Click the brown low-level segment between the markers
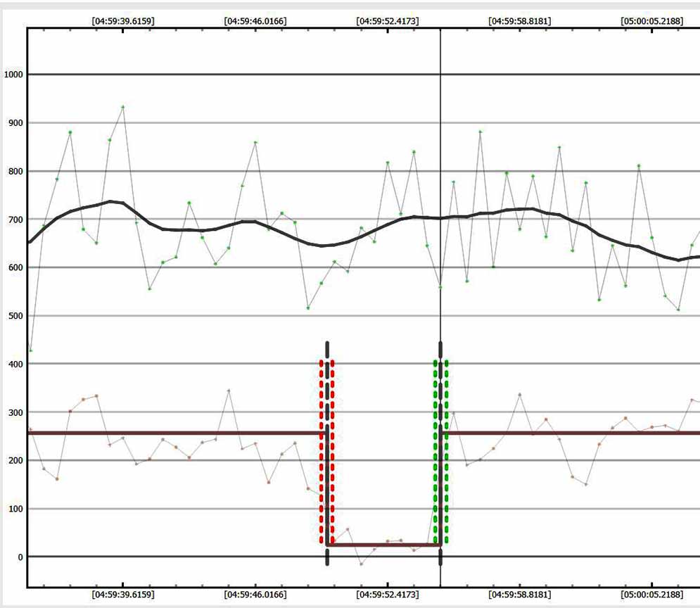The image size is (700, 608). (384, 545)
